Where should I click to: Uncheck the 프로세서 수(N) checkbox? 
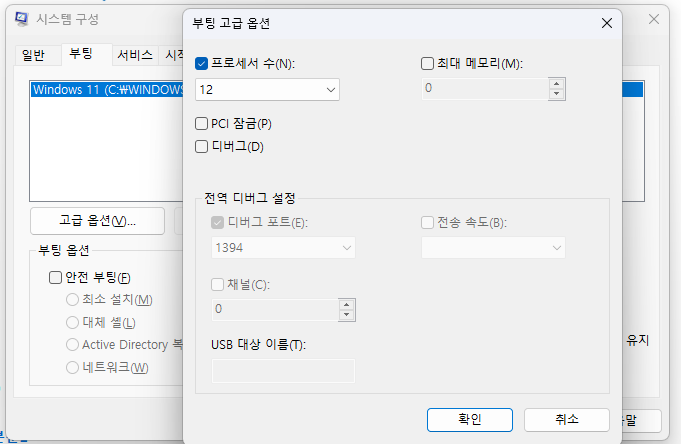click(202, 64)
